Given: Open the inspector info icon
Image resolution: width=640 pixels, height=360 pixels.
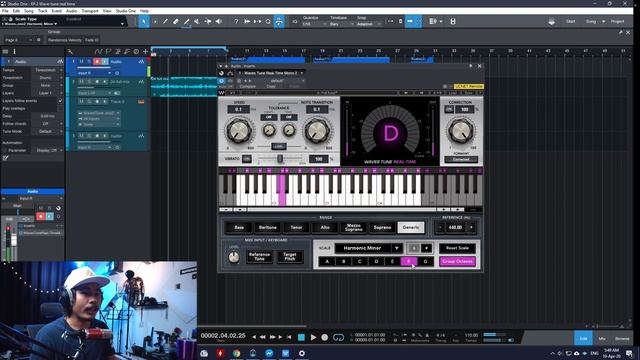Looking at the screenshot, I should [x=14, y=51].
